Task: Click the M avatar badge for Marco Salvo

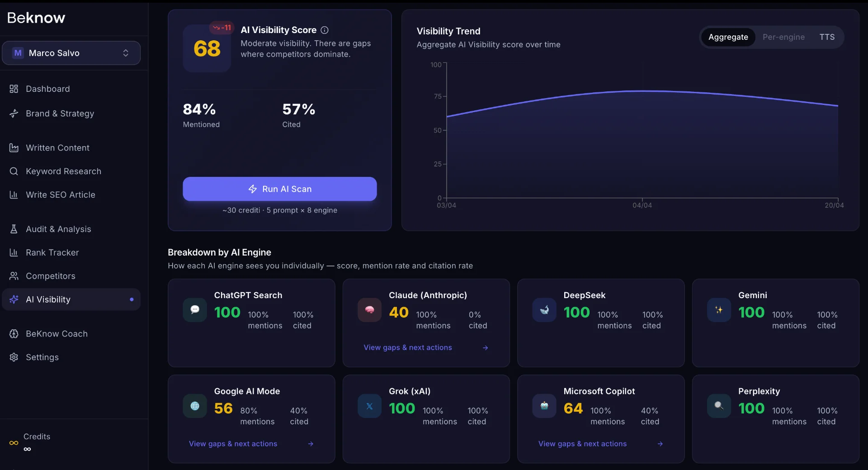Action: tap(18, 53)
